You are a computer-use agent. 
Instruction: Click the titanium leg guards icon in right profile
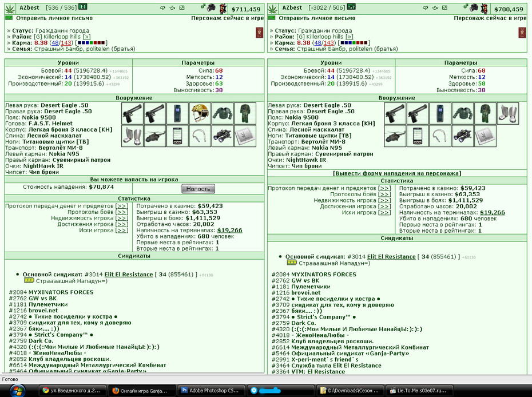pos(507,113)
